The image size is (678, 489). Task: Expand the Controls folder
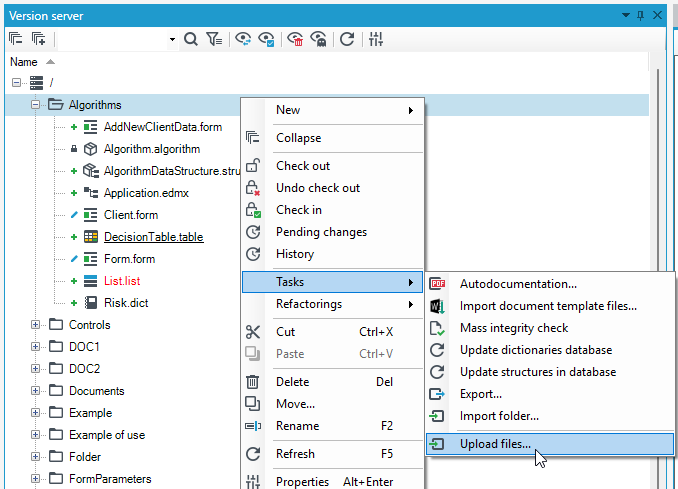(35, 325)
